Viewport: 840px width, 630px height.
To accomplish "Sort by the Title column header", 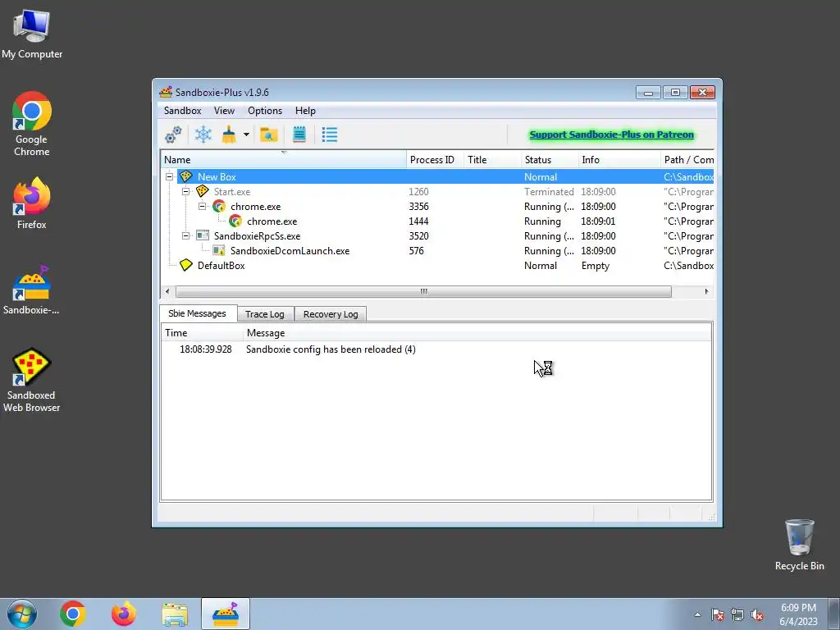I will click(492, 160).
